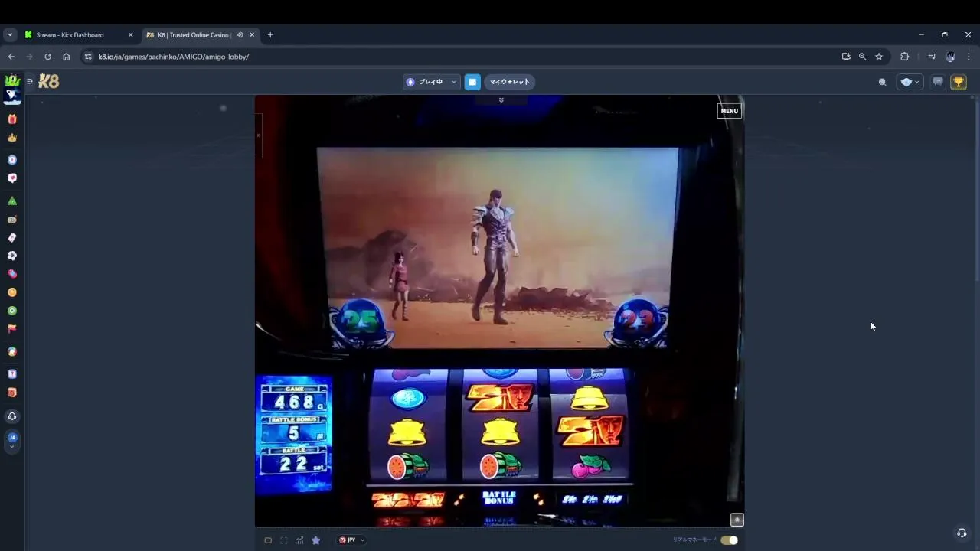The image size is (980, 551).
Task: Click the green avatar icon atop sidebar
Action: tap(12, 80)
